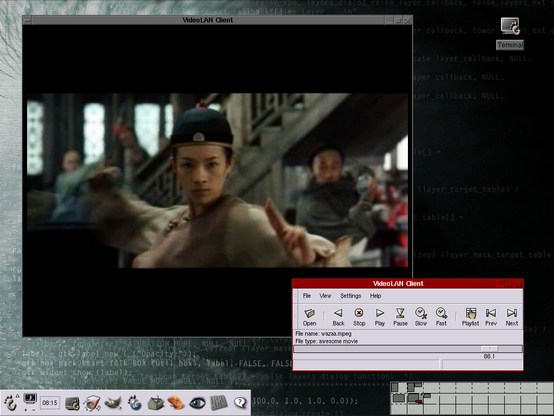
Task: Slow down playback with the Slow button
Action: (x=420, y=317)
